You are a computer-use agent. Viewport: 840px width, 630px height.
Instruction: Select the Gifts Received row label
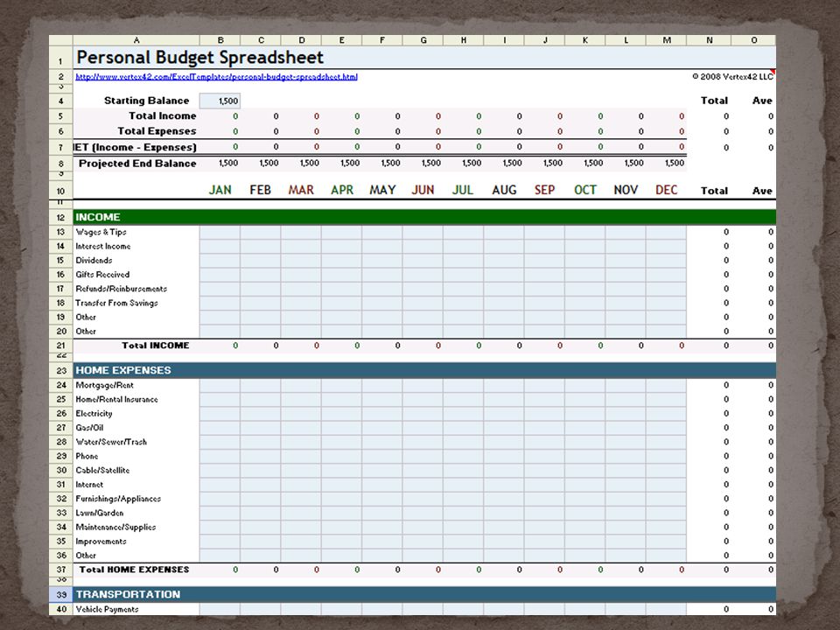tap(102, 275)
